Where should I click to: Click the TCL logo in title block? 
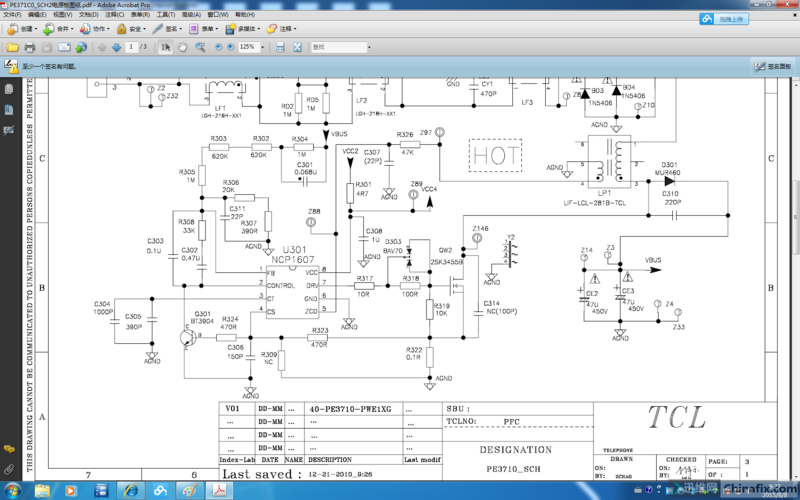(677, 417)
